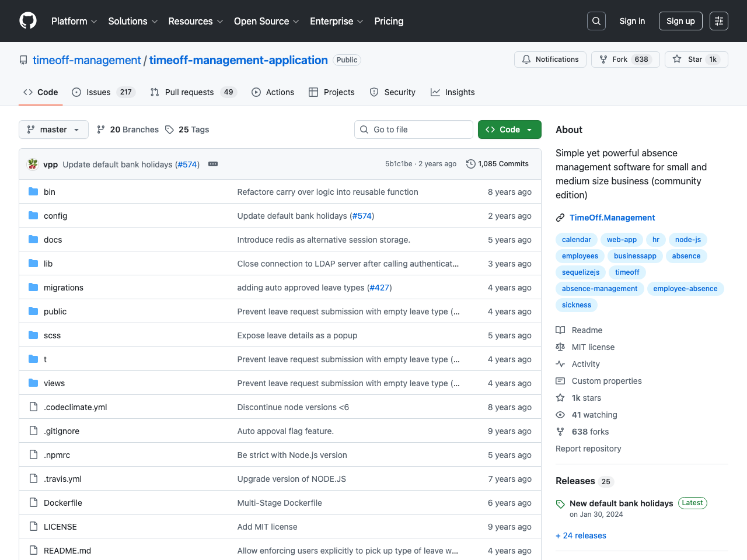Image resolution: width=747 pixels, height=560 pixels.
Task: Star the repository
Action: (x=696, y=60)
